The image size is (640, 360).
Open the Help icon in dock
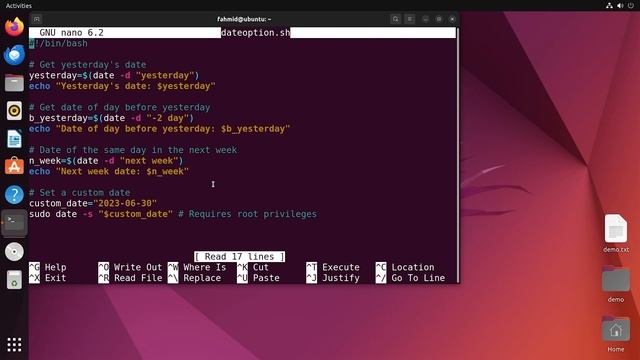tap(14, 195)
